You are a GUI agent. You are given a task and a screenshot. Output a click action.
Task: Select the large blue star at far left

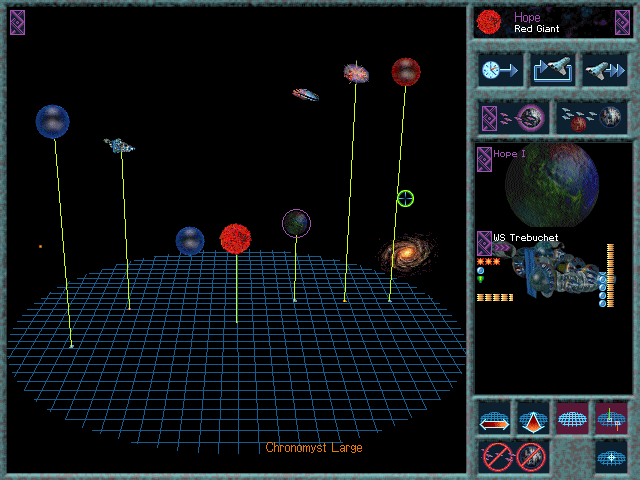pyautogui.click(x=53, y=122)
